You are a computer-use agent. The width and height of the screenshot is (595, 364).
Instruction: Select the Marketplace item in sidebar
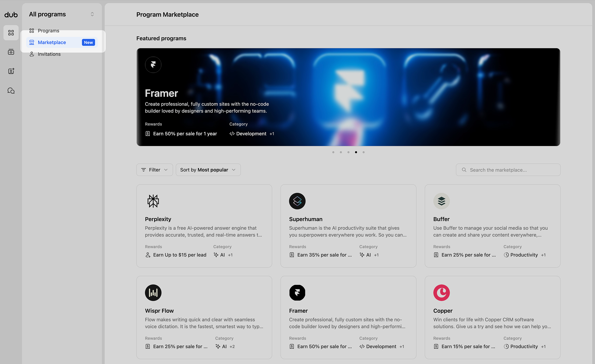(x=52, y=42)
